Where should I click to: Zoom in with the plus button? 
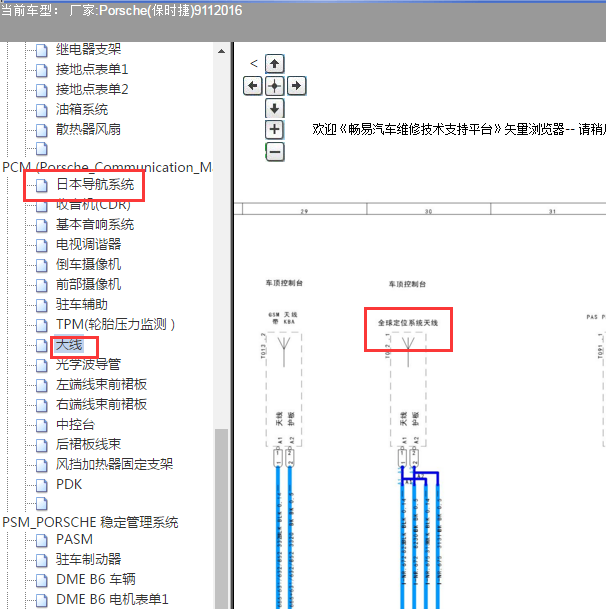(275, 129)
